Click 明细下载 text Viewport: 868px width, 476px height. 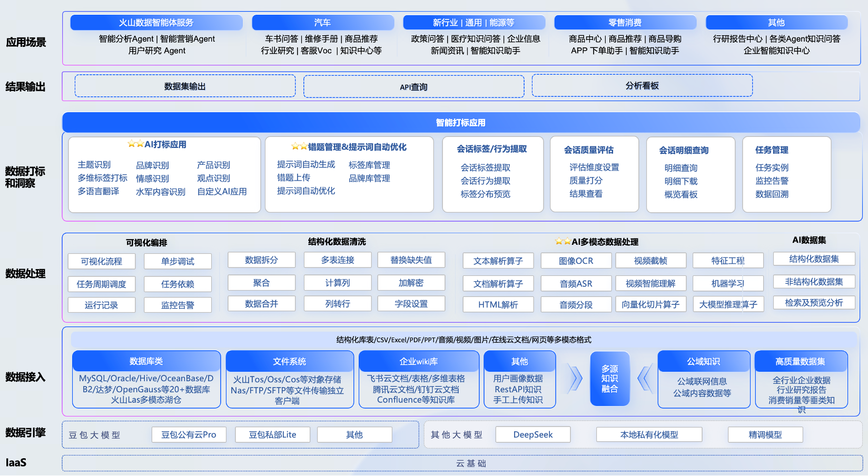coord(681,181)
